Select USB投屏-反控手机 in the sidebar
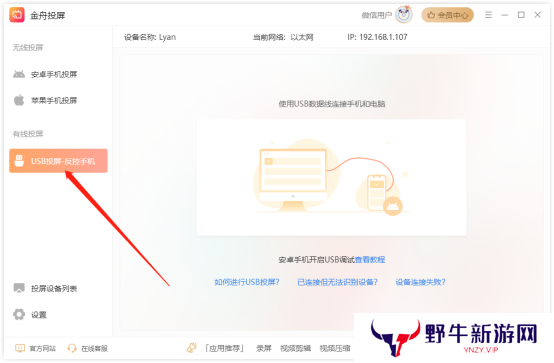 (58, 161)
